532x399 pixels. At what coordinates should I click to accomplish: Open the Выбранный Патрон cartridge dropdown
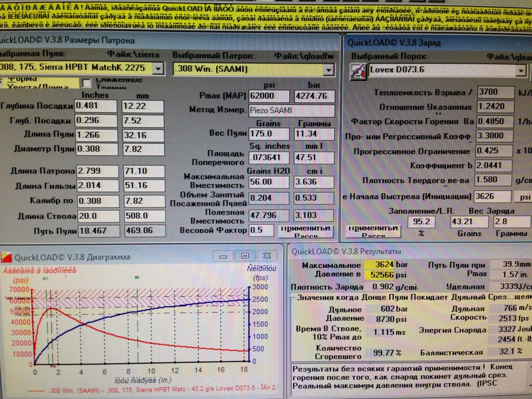329,70
